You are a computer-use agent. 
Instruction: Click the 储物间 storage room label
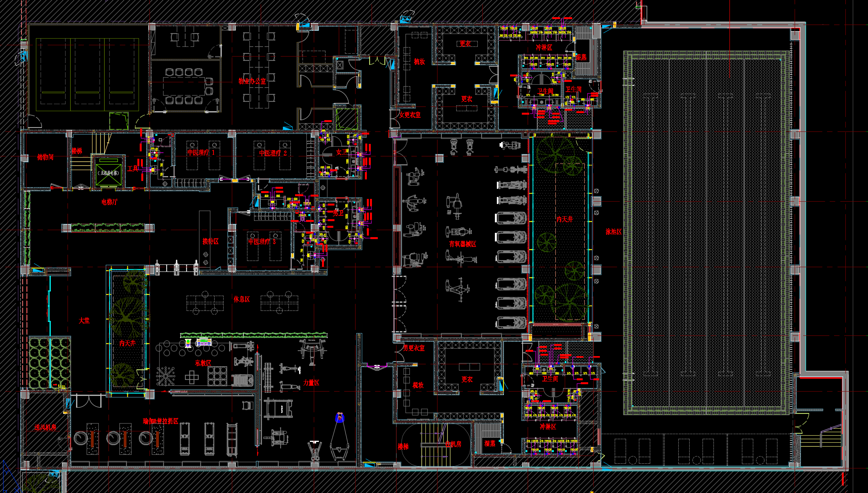tap(45, 157)
